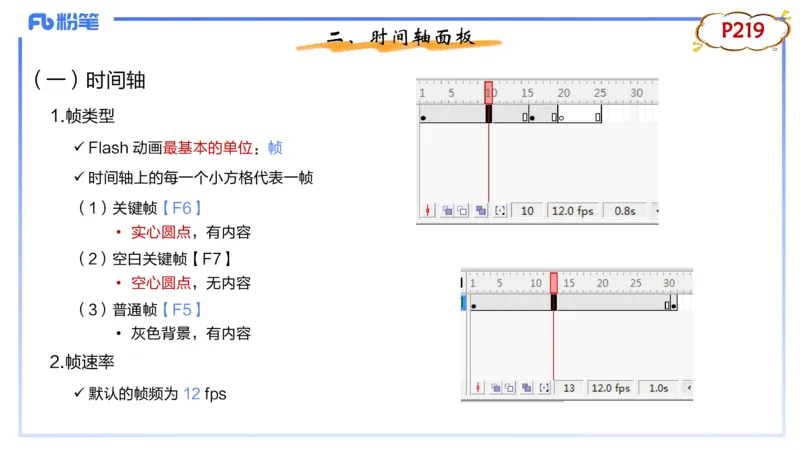
Task: Click current frame field showing 10
Action: pos(527,211)
